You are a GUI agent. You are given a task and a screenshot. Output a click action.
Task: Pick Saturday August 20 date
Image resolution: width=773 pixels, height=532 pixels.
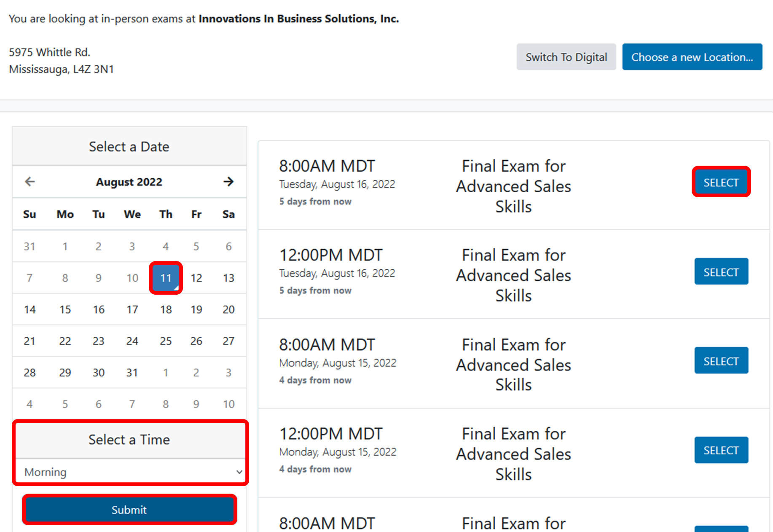(228, 309)
